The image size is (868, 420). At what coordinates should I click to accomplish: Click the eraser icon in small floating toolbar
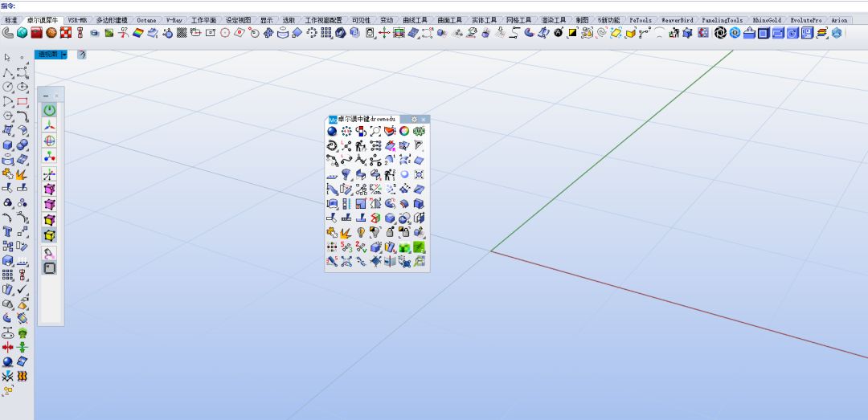[50, 254]
